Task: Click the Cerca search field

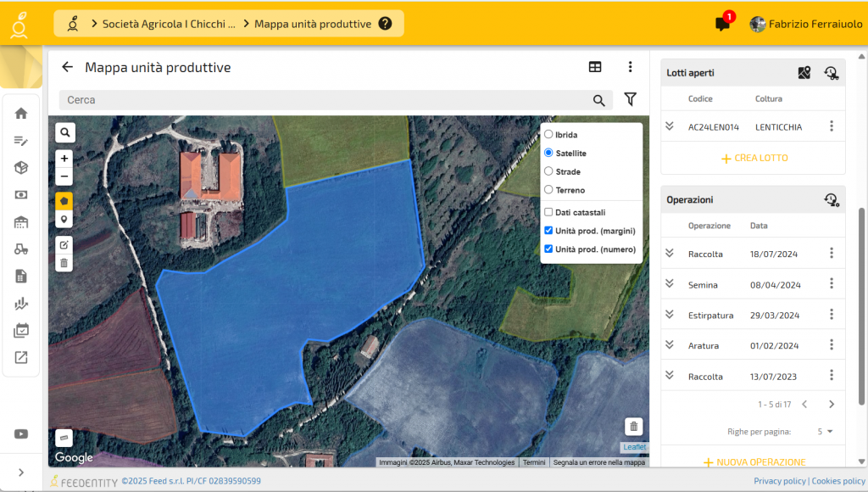Action: 322,100
